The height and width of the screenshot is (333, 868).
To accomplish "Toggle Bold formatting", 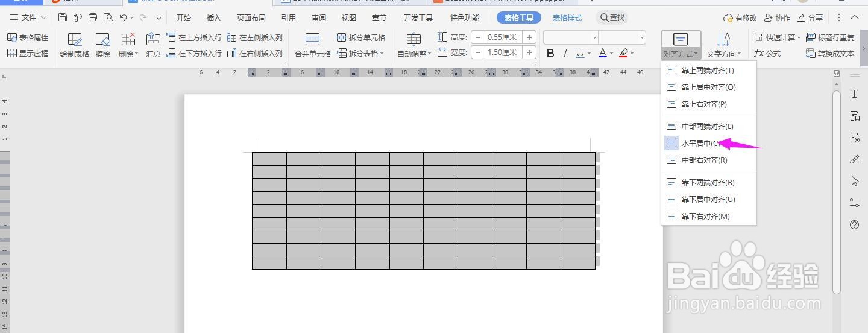I will coord(550,53).
